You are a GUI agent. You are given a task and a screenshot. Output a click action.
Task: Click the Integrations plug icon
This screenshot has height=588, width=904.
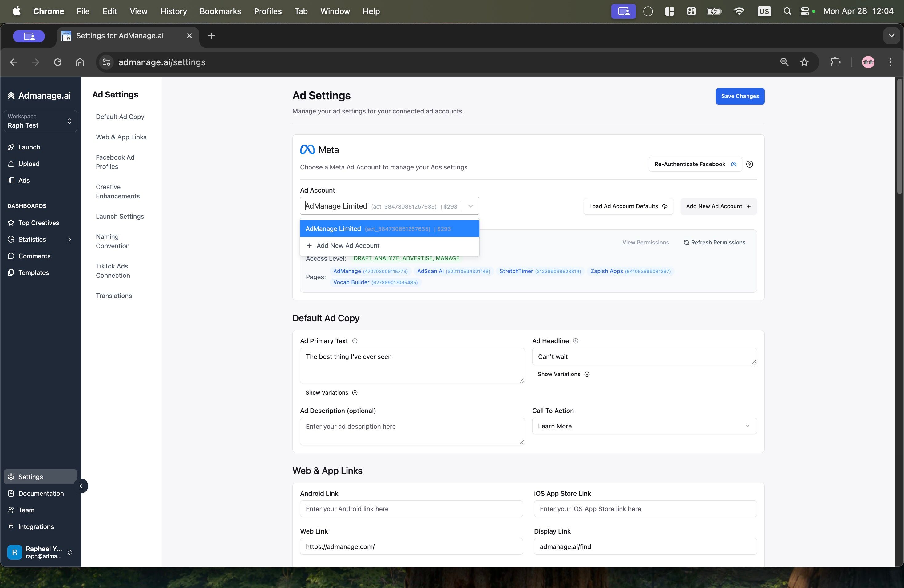(11, 526)
